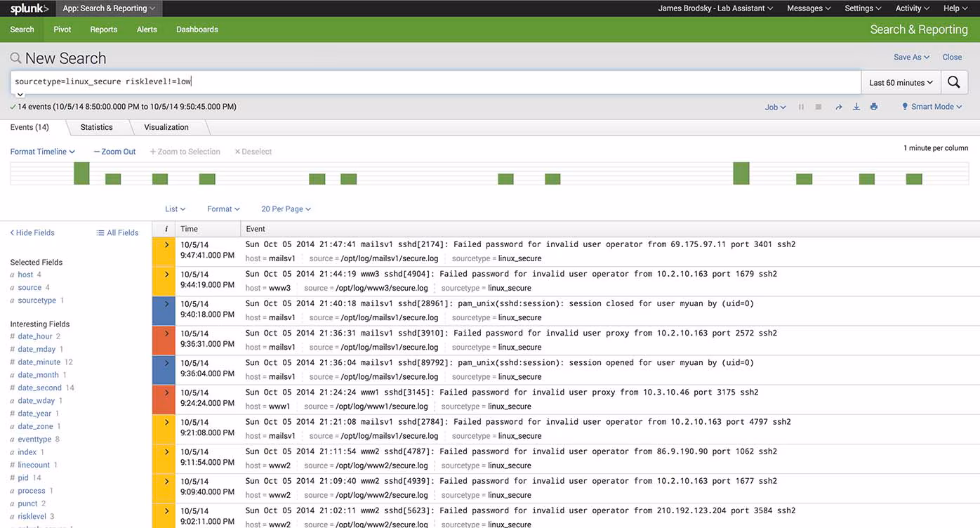The image size is (980, 528).
Task: Open the 20 Per Page dropdown
Action: tap(285, 209)
